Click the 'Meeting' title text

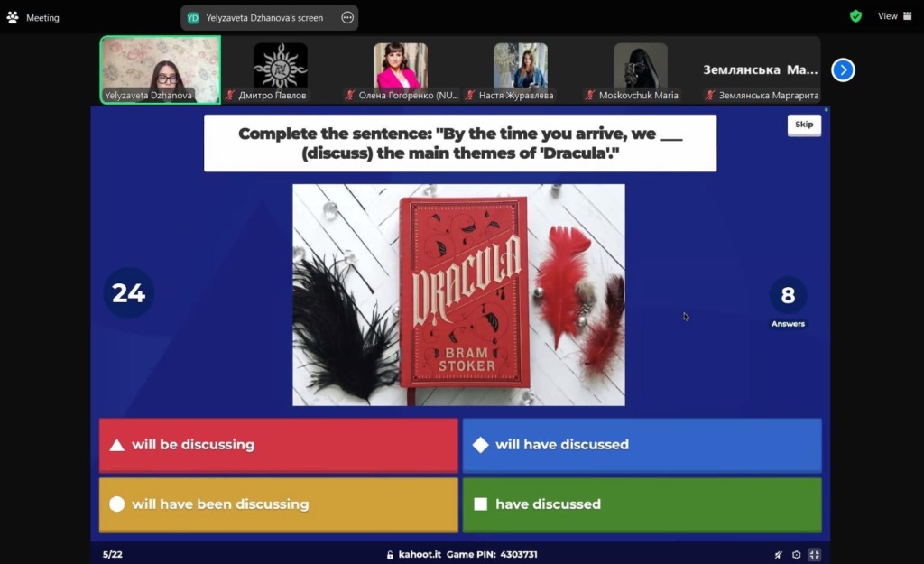click(42, 18)
